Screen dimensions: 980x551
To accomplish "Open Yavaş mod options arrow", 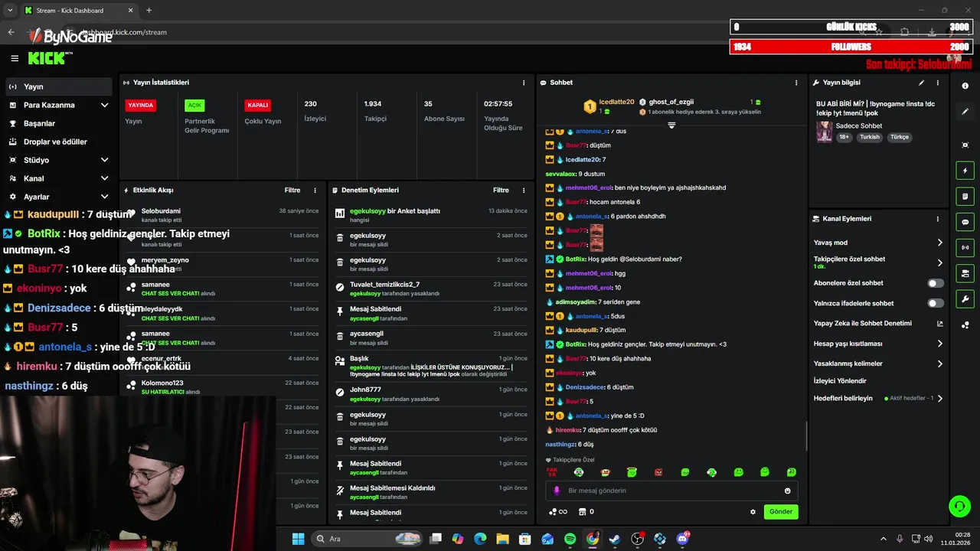I will (940, 243).
